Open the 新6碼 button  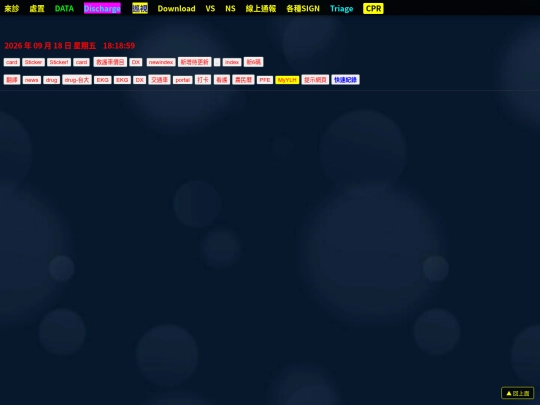(253, 62)
